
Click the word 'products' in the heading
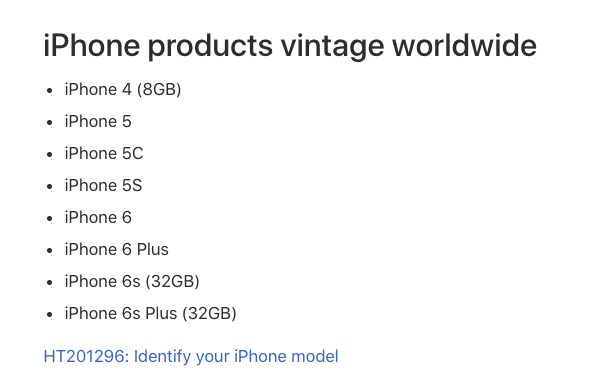[x=210, y=46]
